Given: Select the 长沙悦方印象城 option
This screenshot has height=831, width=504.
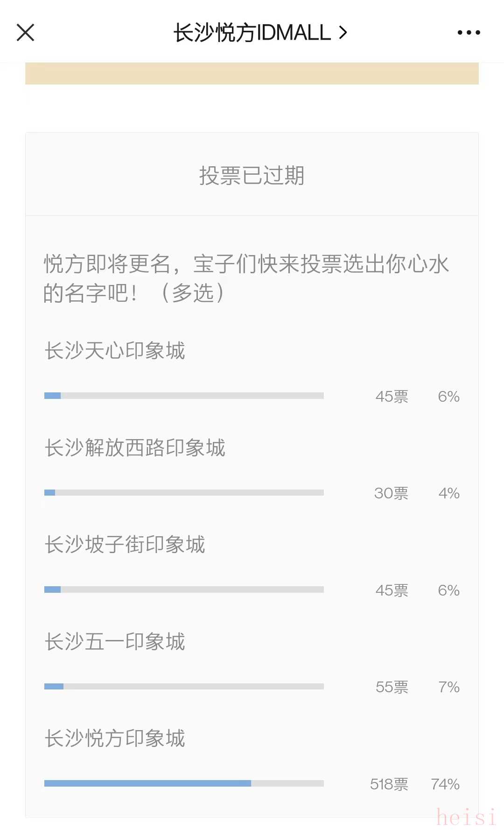Looking at the screenshot, I should (115, 739).
